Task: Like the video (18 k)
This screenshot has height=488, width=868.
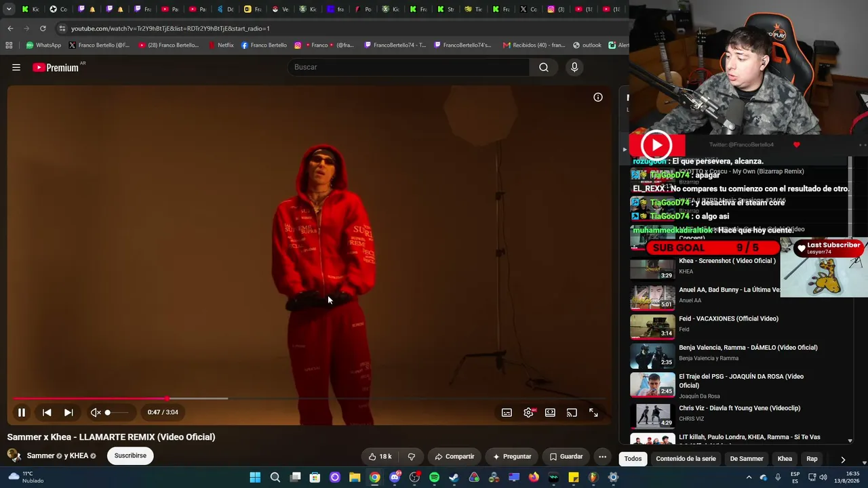Action: pos(380,456)
